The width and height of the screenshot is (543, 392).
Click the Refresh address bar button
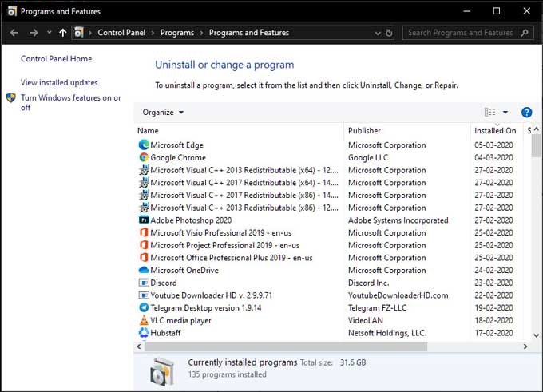389,33
